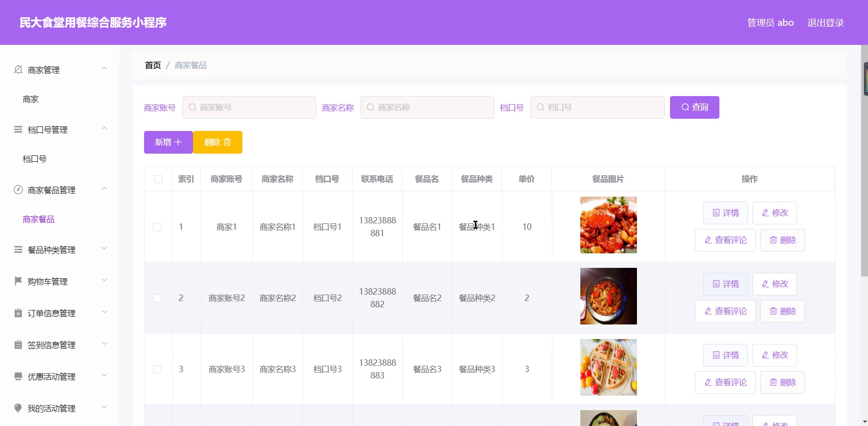Expand the 购物车管理 menu chevron
This screenshot has height=426, width=868.
coord(104,280)
